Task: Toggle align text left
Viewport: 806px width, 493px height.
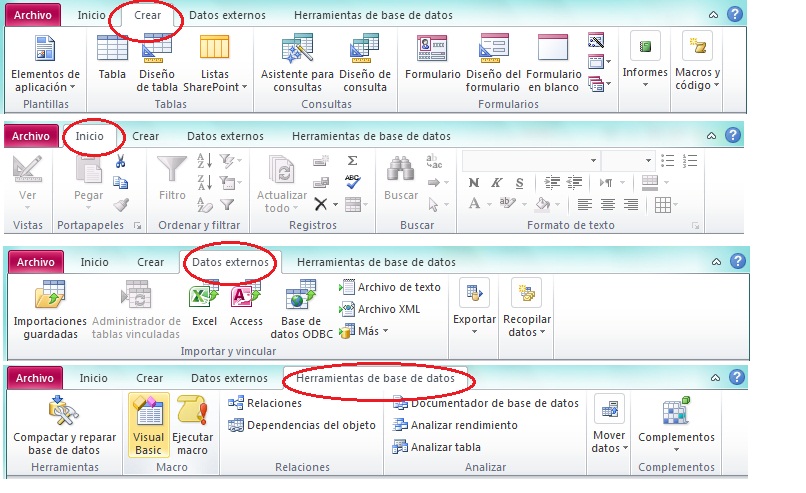Action: (x=584, y=205)
